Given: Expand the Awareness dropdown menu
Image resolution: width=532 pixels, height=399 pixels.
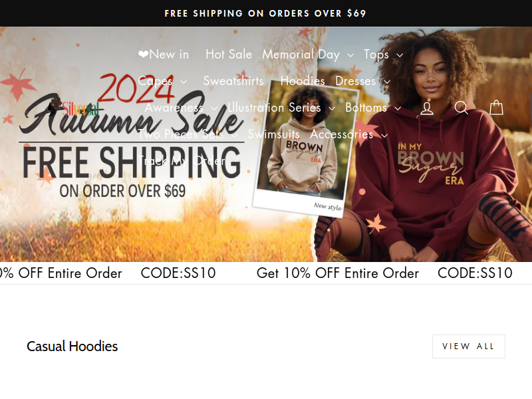Looking at the screenshot, I should coord(181,108).
